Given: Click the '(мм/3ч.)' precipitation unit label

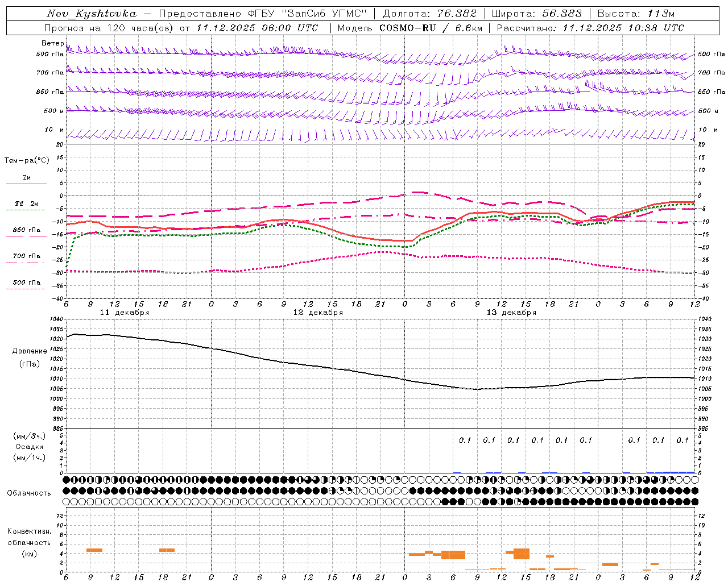Looking at the screenshot, I should (x=30, y=436).
